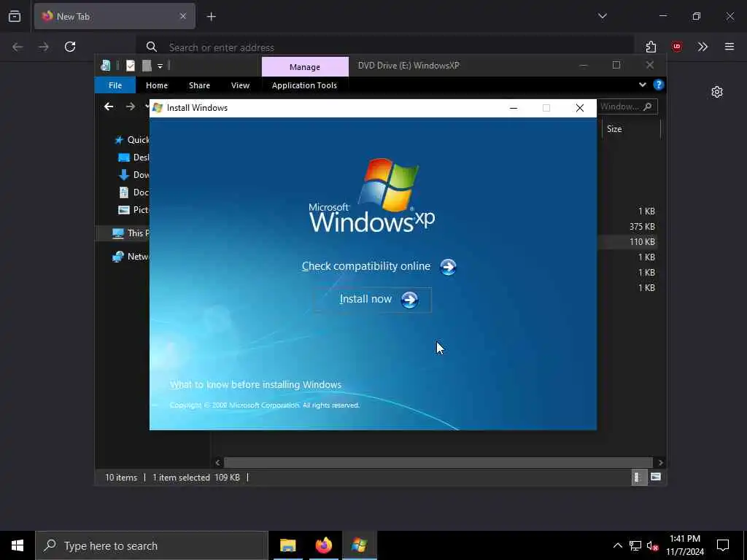Viewport: 747px width, 560px height.
Task: Open Explorer help question mark icon
Action: 659,85
